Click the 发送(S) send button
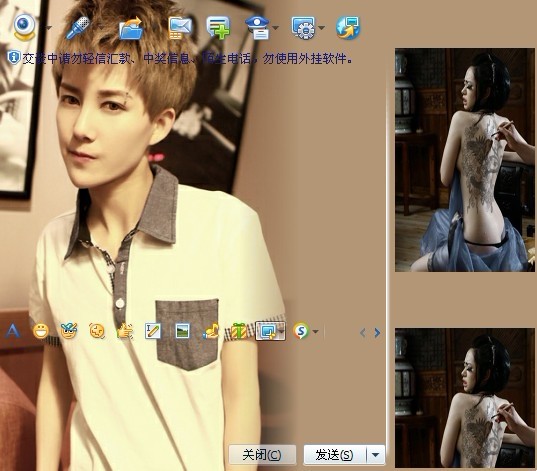The height and width of the screenshot is (471, 537). (335, 455)
